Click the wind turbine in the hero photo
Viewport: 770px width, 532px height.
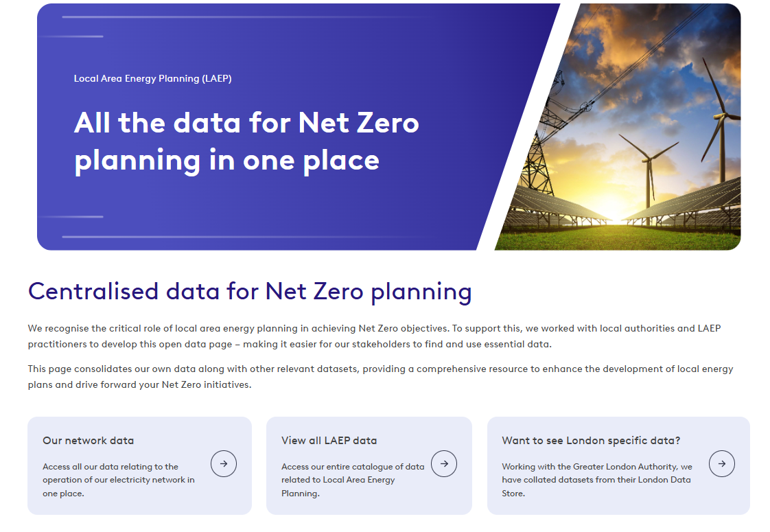click(x=646, y=165)
